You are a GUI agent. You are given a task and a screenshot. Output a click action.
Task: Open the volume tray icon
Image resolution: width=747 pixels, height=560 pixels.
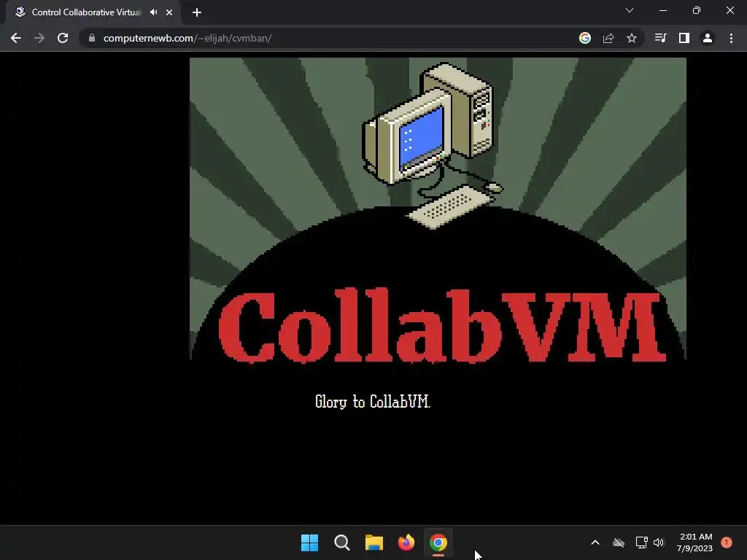click(x=659, y=542)
